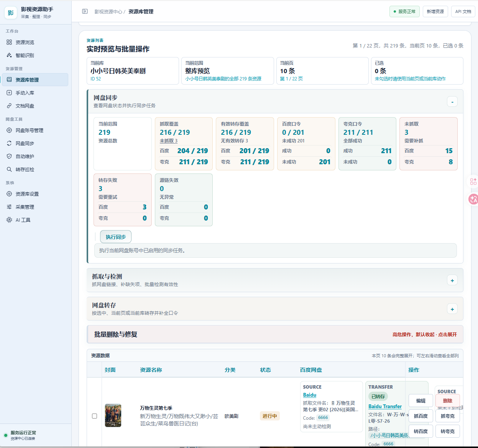Click the 智能识别 sparkle icon
The height and width of the screenshot is (448, 478).
9,55
